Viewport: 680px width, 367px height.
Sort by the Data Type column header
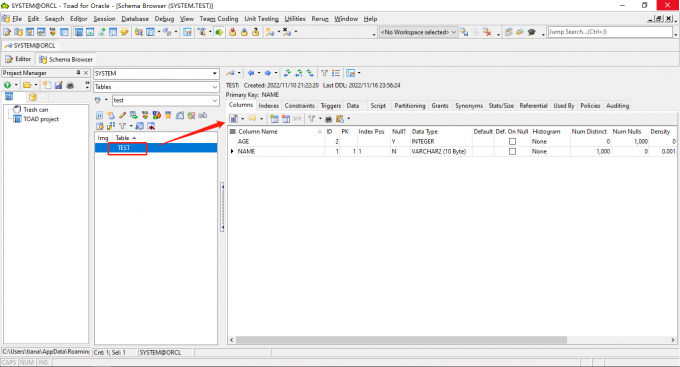point(441,131)
